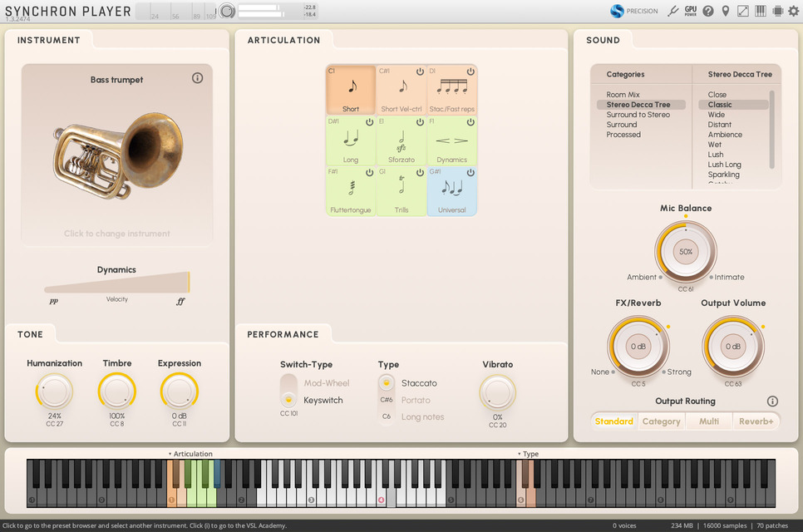This screenshot has width=803, height=532.
Task: Select the Long articulation note icon
Action: 351,137
